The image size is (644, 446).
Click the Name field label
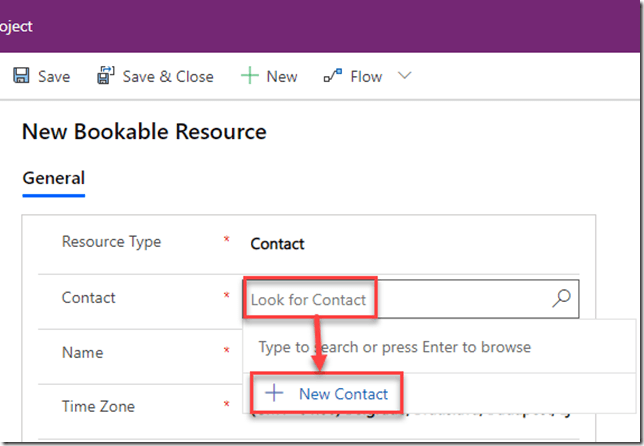(x=82, y=352)
